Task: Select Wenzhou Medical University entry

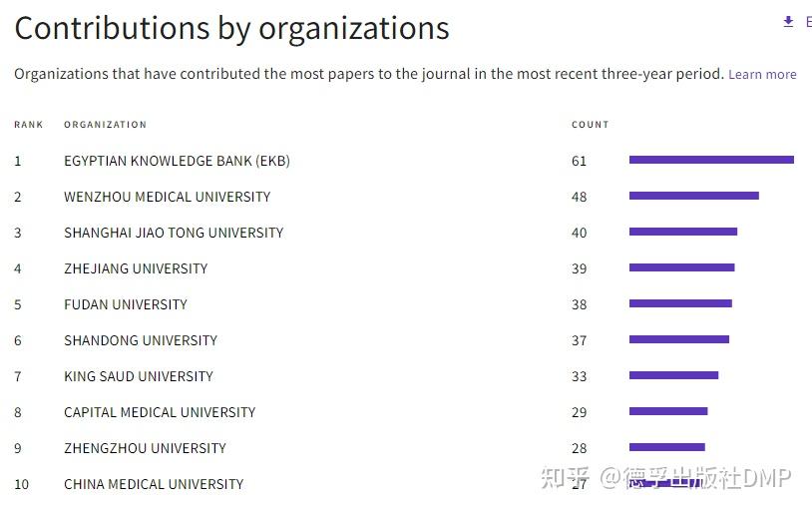Action: pos(167,197)
